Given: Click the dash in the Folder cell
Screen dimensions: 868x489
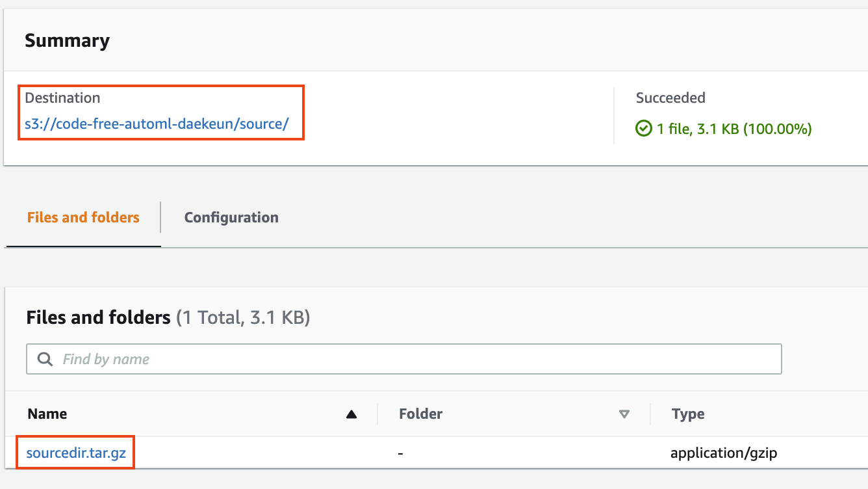Looking at the screenshot, I should pyautogui.click(x=402, y=453).
